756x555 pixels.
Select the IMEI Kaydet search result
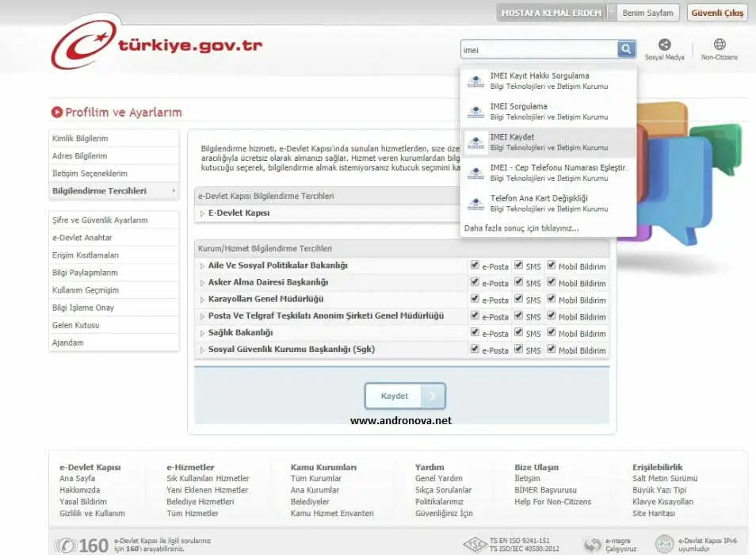tap(548, 142)
